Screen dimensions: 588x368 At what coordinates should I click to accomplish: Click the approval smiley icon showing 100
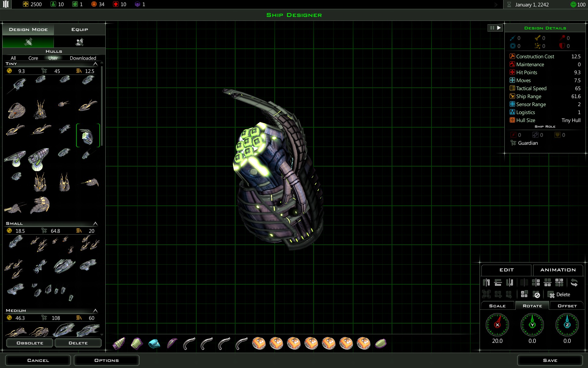click(x=573, y=4)
